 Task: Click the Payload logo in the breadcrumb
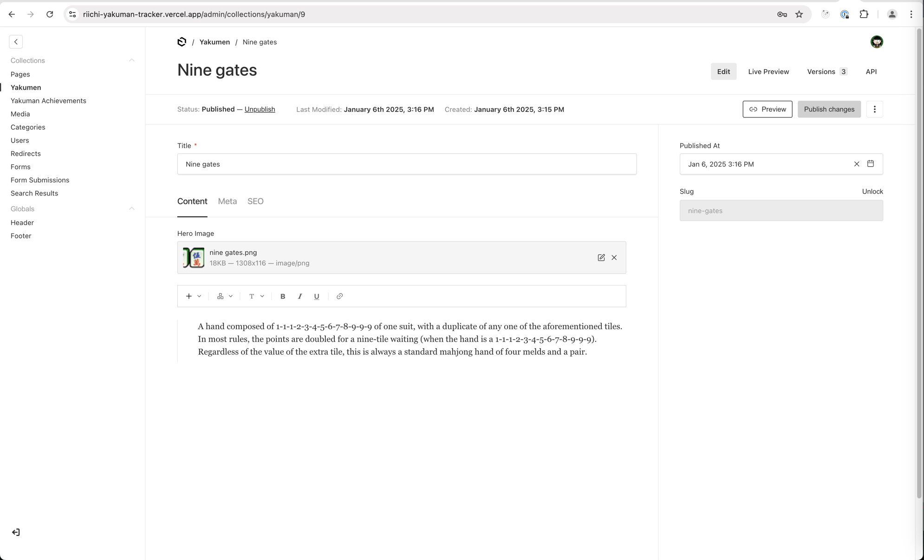(x=181, y=42)
